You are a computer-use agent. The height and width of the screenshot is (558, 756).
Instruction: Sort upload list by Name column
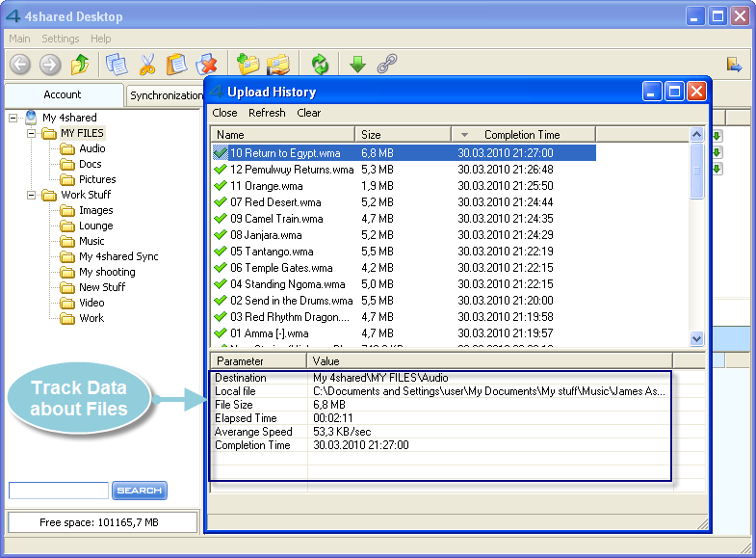coord(282,135)
